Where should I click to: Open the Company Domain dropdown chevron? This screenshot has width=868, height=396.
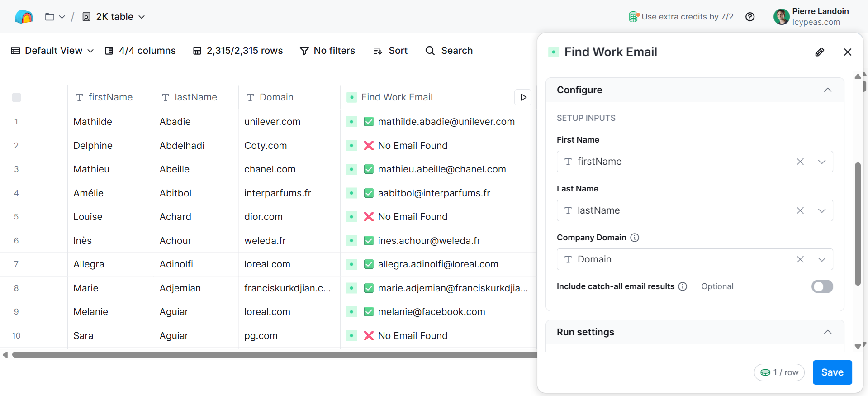coord(822,259)
